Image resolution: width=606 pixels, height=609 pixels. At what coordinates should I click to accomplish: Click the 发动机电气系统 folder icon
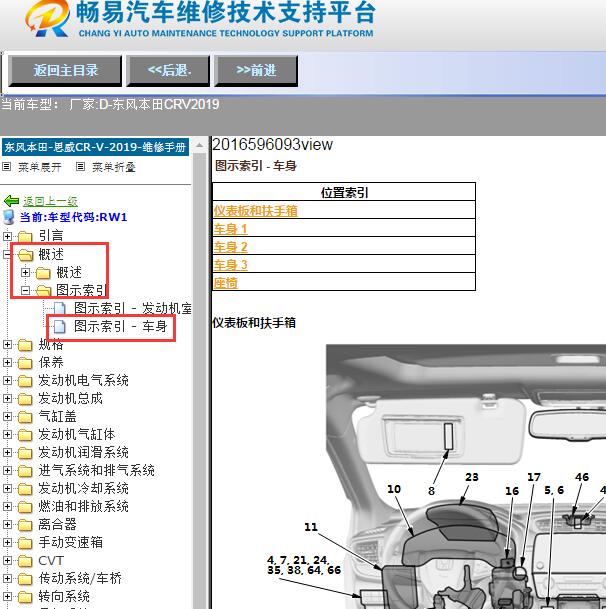(x=25, y=381)
